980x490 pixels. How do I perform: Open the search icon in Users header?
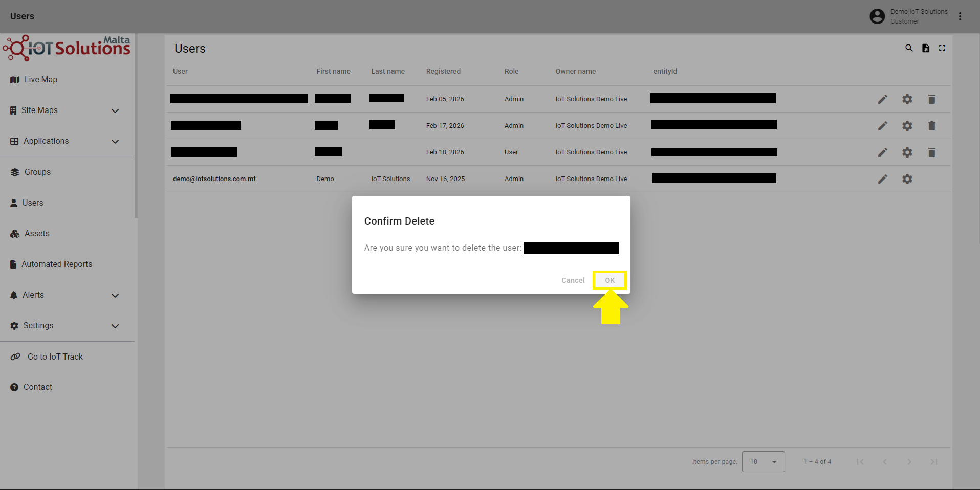(x=909, y=48)
